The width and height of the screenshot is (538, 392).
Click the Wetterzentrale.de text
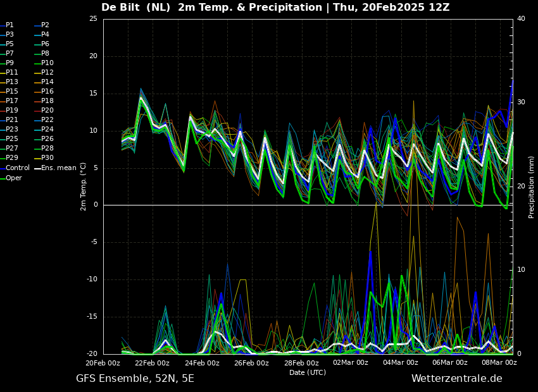coord(457,379)
